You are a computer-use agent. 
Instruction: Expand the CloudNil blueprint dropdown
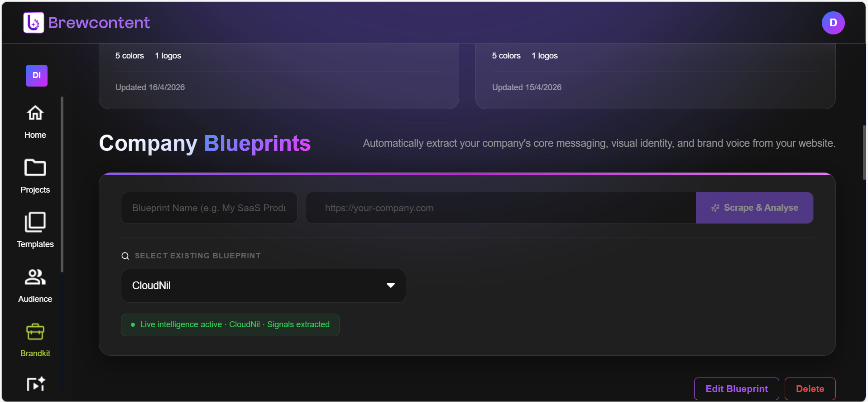point(264,286)
